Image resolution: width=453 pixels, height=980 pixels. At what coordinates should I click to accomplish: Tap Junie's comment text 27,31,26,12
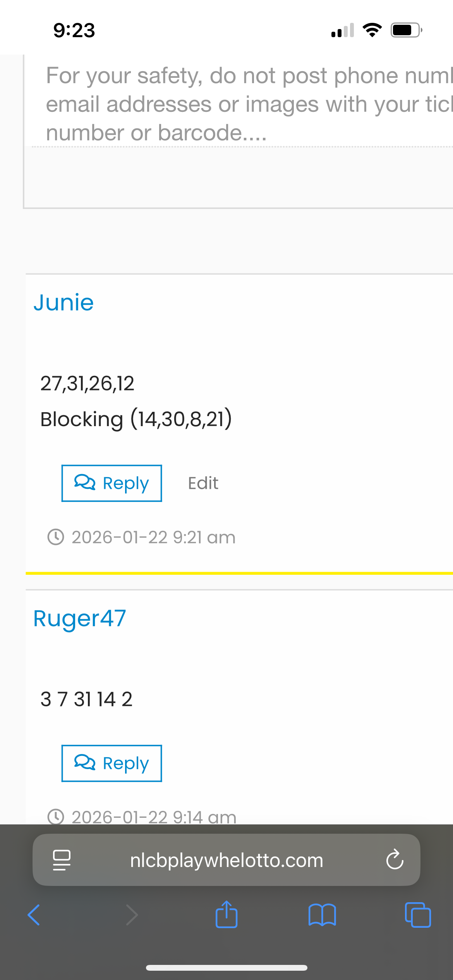click(88, 384)
